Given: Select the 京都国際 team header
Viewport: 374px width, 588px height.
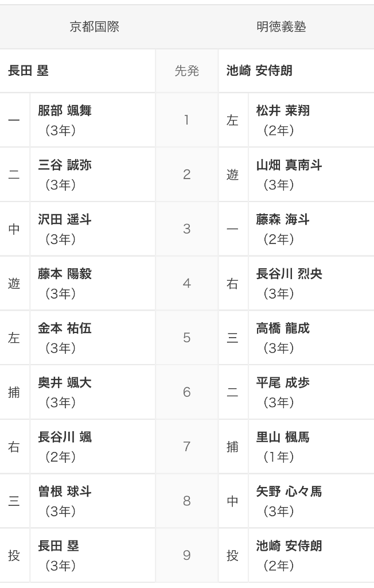Looking at the screenshot, I should coord(95,26).
